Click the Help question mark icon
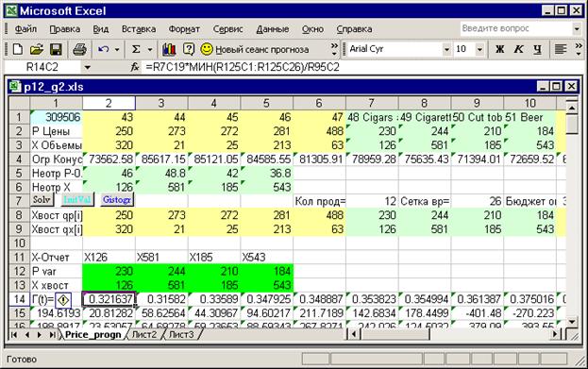 coord(189,49)
